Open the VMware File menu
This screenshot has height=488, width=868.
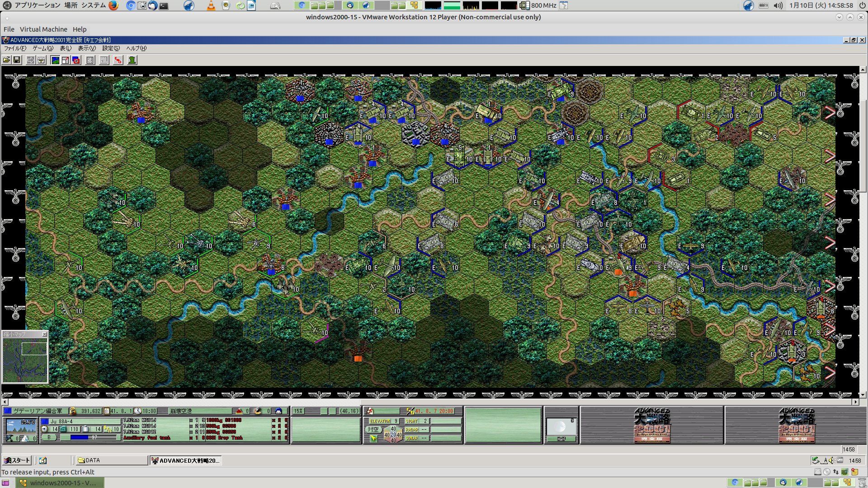coord(9,29)
